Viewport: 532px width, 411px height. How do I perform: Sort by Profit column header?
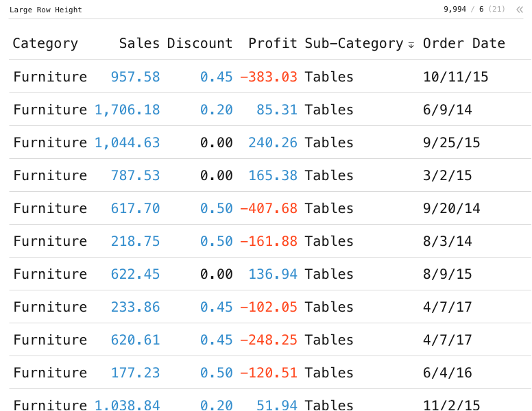pyautogui.click(x=273, y=43)
